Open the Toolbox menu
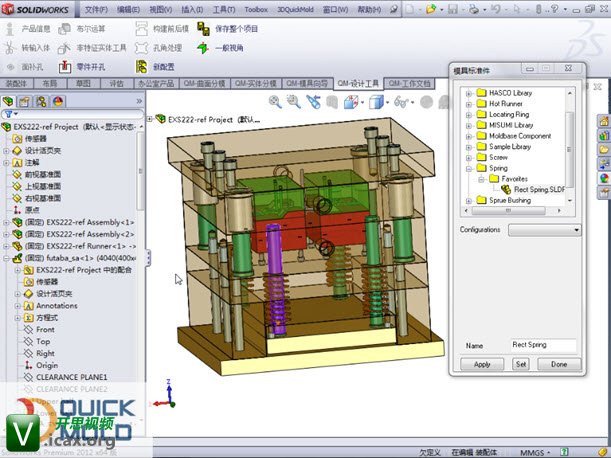 pyautogui.click(x=256, y=9)
